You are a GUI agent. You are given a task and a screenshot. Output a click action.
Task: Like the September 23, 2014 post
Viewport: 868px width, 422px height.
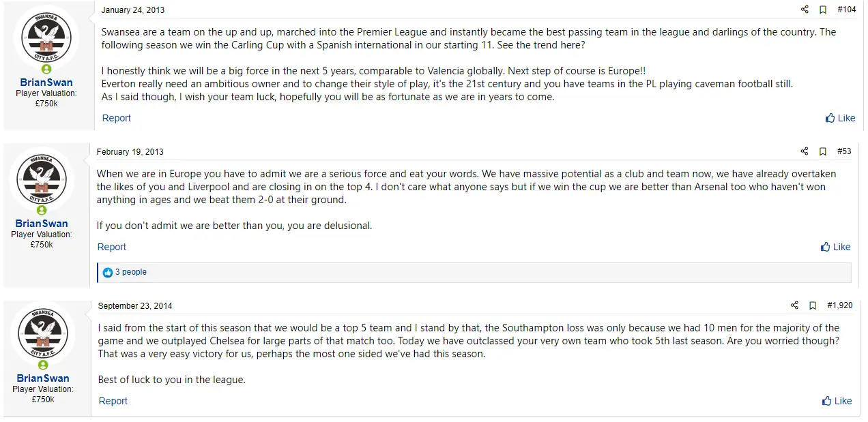pyautogui.click(x=837, y=401)
